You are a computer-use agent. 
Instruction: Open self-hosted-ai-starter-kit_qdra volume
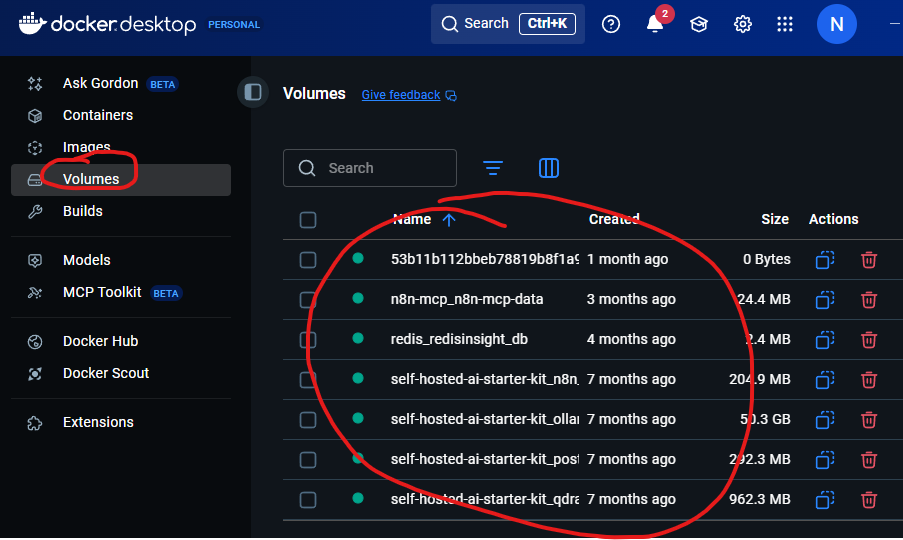click(484, 500)
